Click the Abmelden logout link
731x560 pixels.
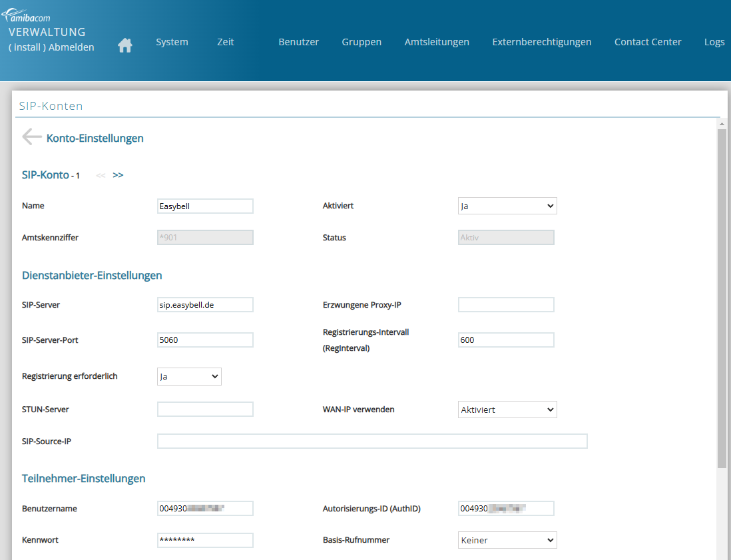coord(71,47)
